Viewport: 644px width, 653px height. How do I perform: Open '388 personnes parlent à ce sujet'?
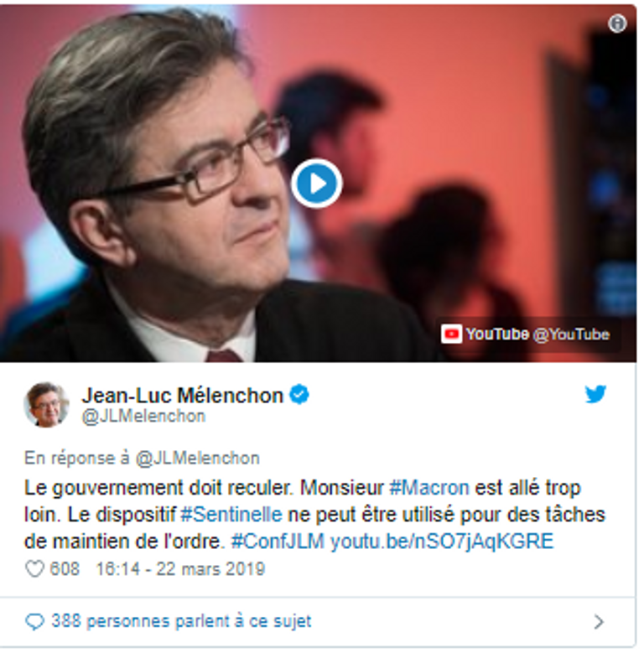point(181,621)
